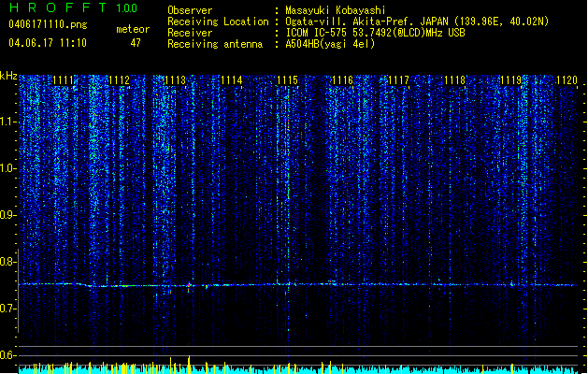The height and width of the screenshot is (374, 588).
Task: Click the A504HB(yagi 4el) antenna text
Action: tap(330, 44)
